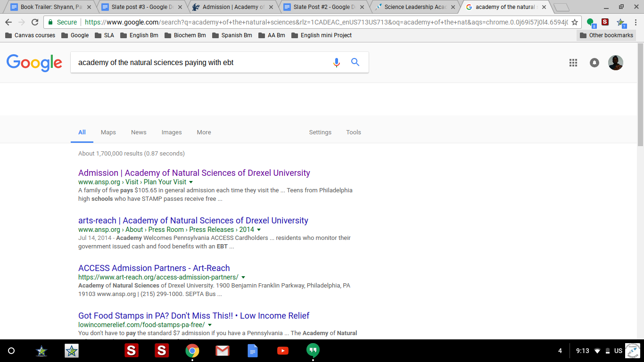Open the first star app on shelf
The image size is (644, 362).
[41, 351]
